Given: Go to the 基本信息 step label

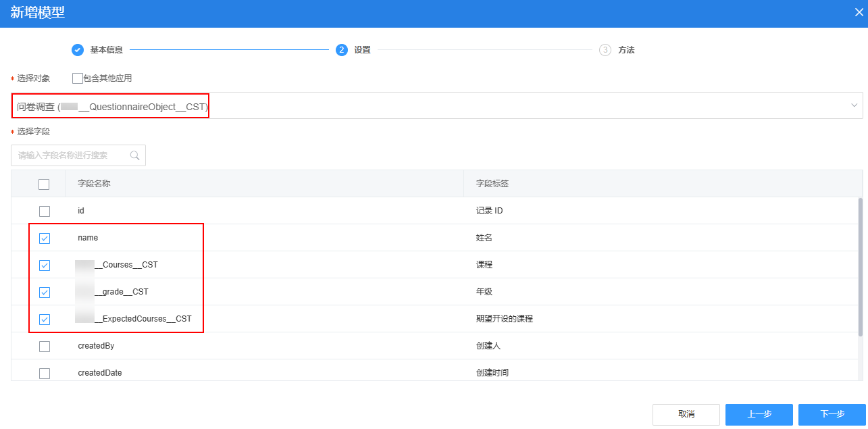Looking at the screenshot, I should (x=107, y=50).
